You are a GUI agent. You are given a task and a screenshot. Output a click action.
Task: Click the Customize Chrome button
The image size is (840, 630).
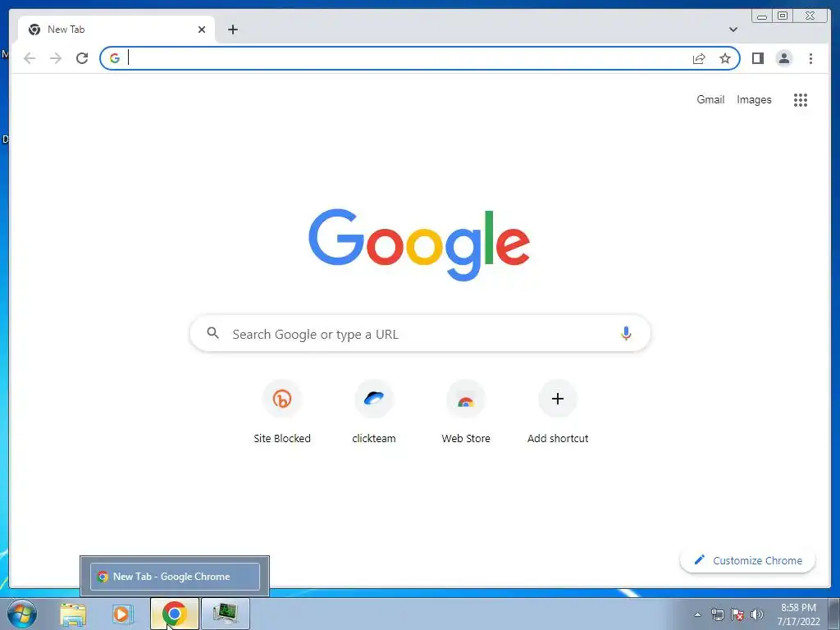[x=748, y=560]
